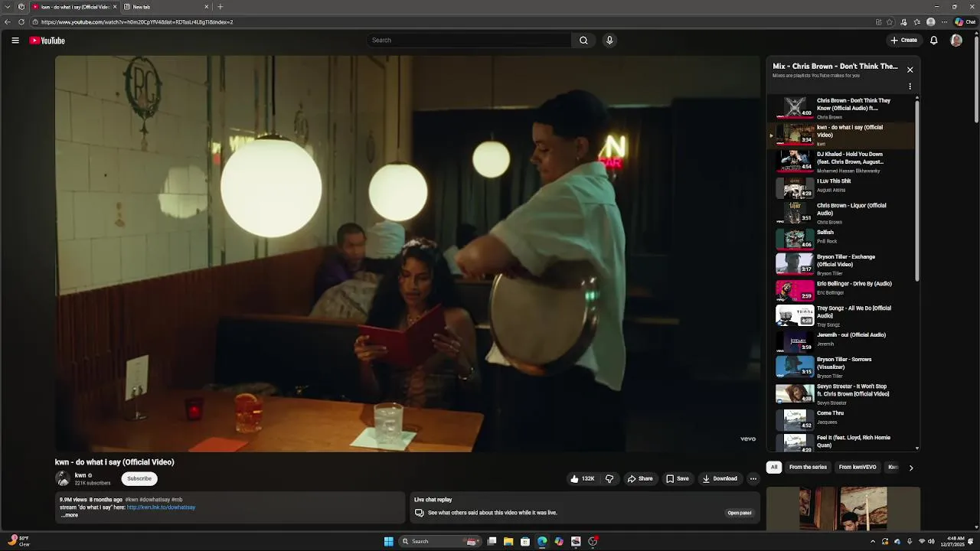Select the From kwnVEVO chip
Viewport: 980px width, 551px height.
[x=857, y=468]
